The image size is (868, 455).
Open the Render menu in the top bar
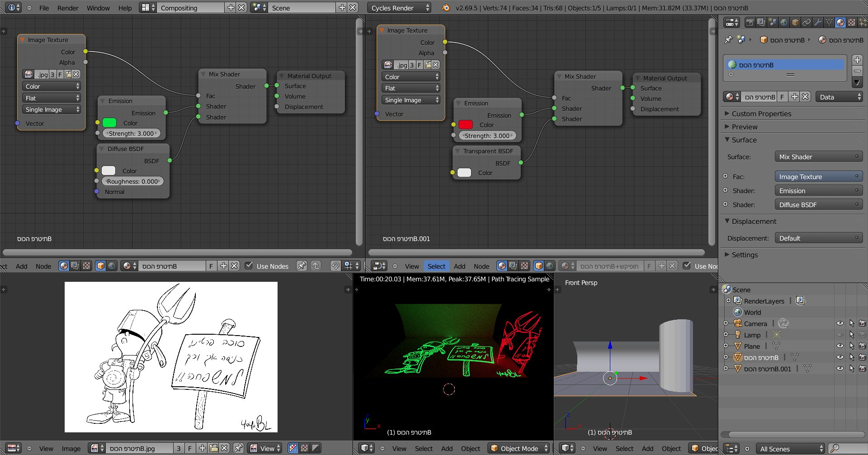(x=68, y=8)
